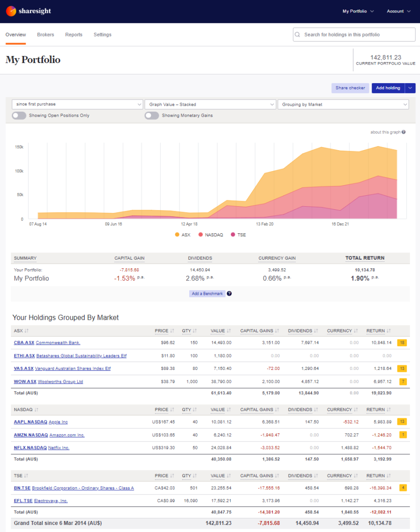Sort NASDAQ holdings by Return icon
420x532 pixels.
(x=388, y=409)
